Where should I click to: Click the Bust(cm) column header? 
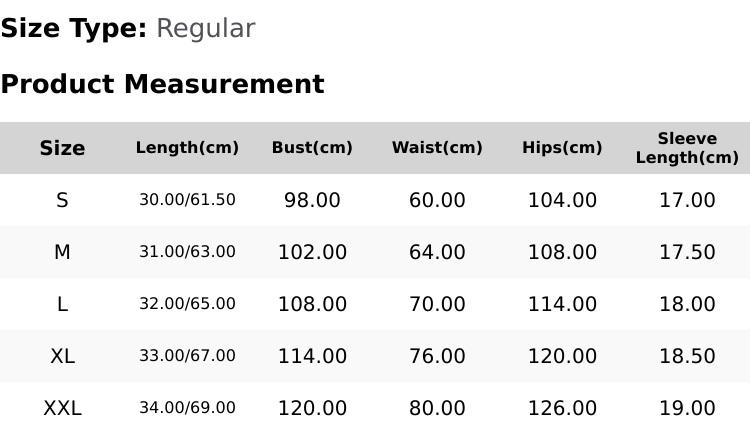pyautogui.click(x=312, y=148)
